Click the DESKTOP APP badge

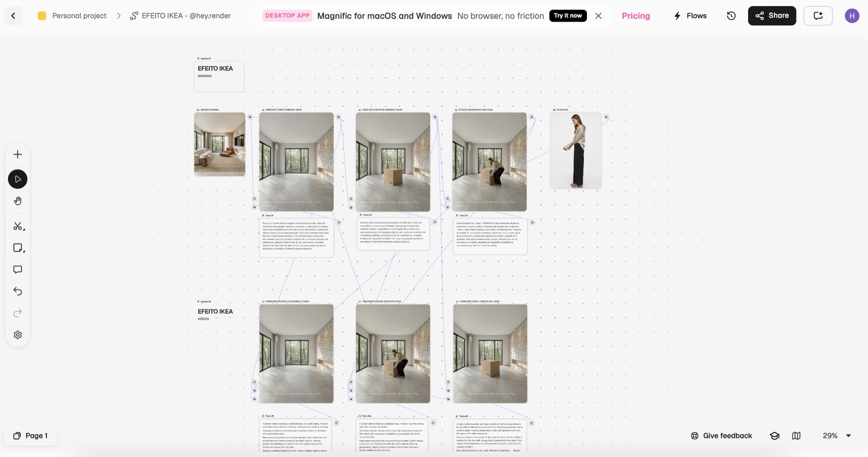pyautogui.click(x=287, y=16)
